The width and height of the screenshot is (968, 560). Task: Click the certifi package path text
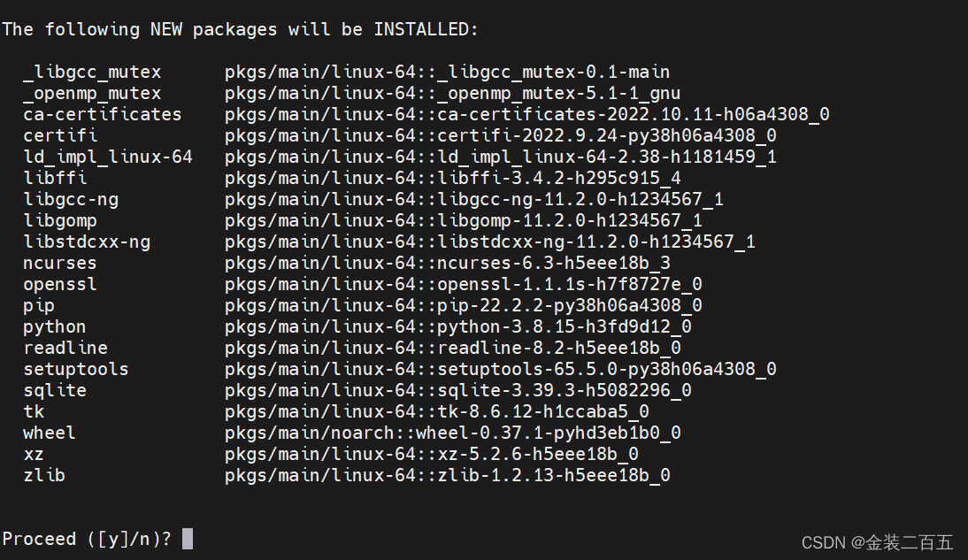[x=501, y=135]
